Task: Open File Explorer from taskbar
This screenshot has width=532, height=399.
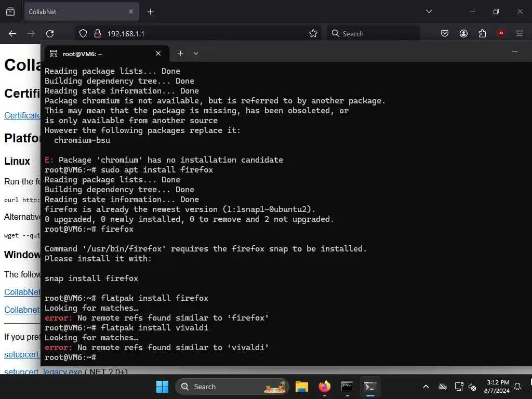Action: [x=302, y=387]
